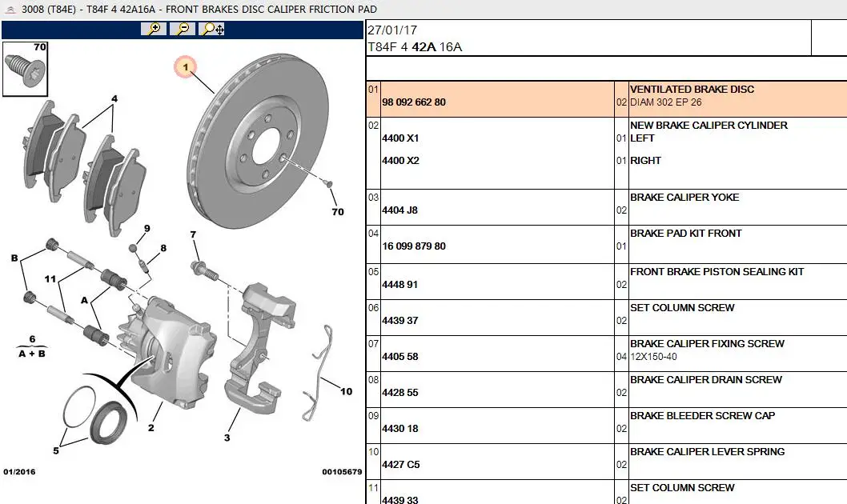Viewport: 847px width, 504px height.
Task: Click quantity 04 in fixing screw row
Action: (622, 357)
